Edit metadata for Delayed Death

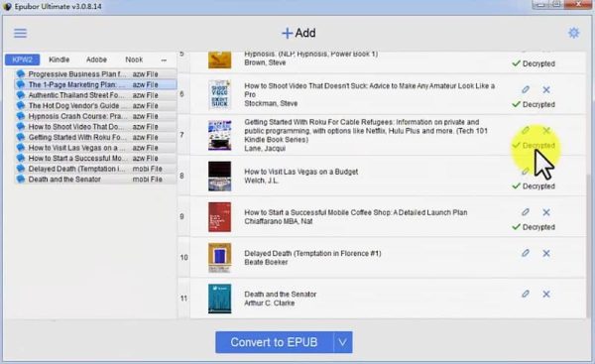526,253
